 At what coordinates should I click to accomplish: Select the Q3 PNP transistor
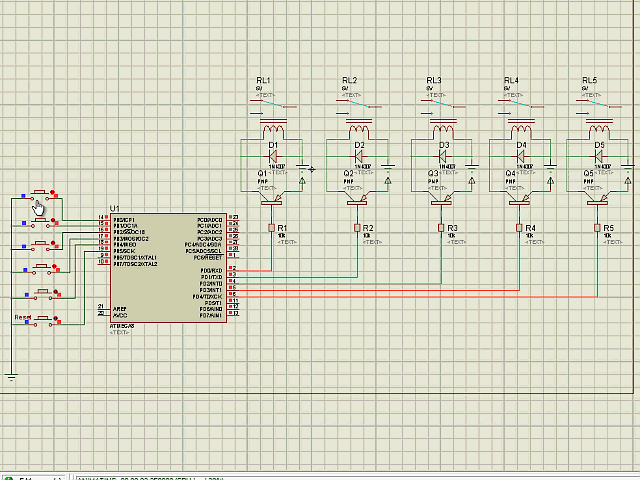tap(442, 199)
